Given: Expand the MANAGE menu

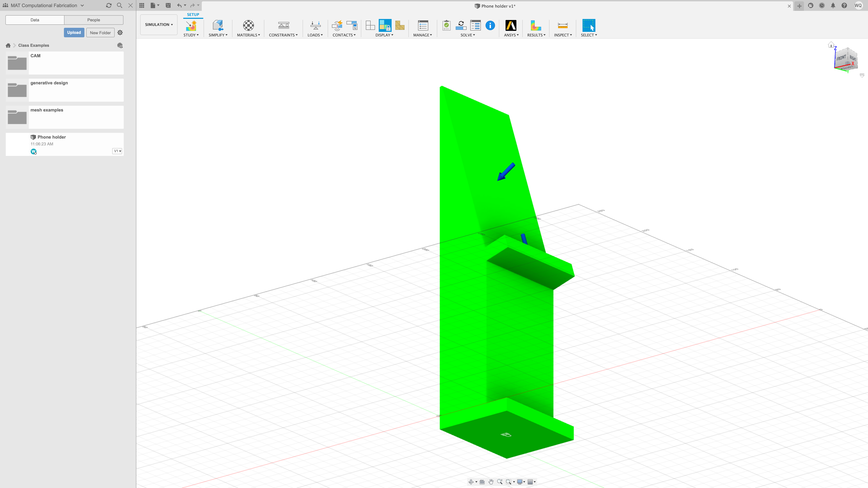Looking at the screenshot, I should (x=422, y=35).
